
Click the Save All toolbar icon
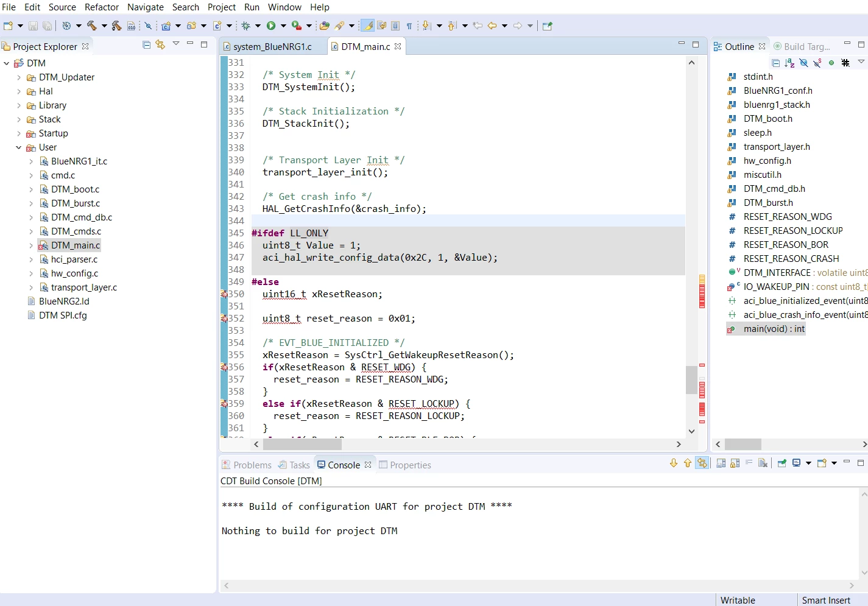click(47, 26)
